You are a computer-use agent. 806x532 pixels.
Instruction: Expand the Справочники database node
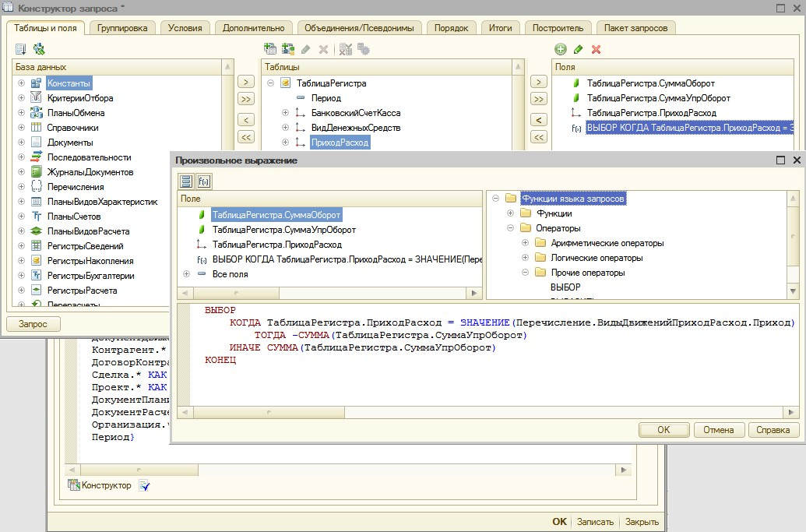pos(21,128)
